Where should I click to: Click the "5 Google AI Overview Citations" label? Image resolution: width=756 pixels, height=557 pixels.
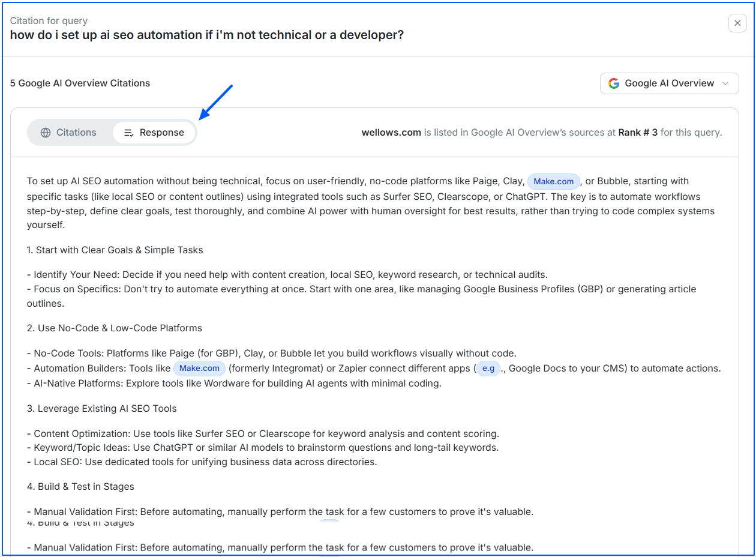click(x=80, y=83)
